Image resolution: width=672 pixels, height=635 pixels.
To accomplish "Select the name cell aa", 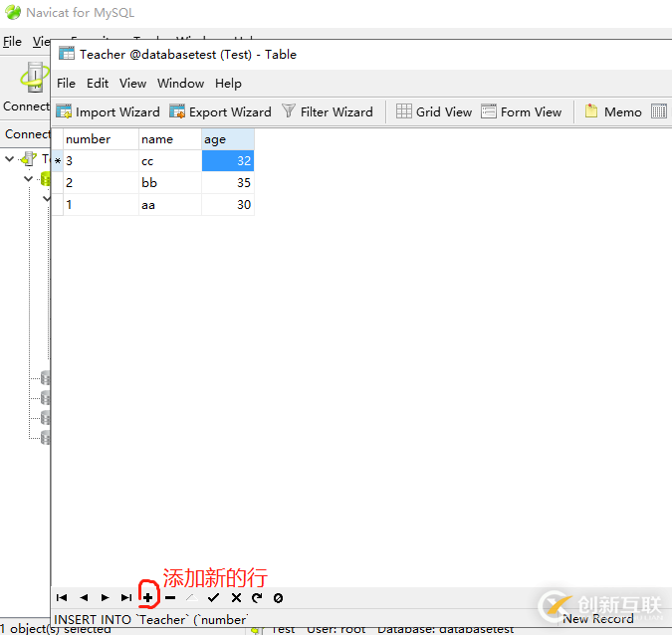I will coord(170,205).
